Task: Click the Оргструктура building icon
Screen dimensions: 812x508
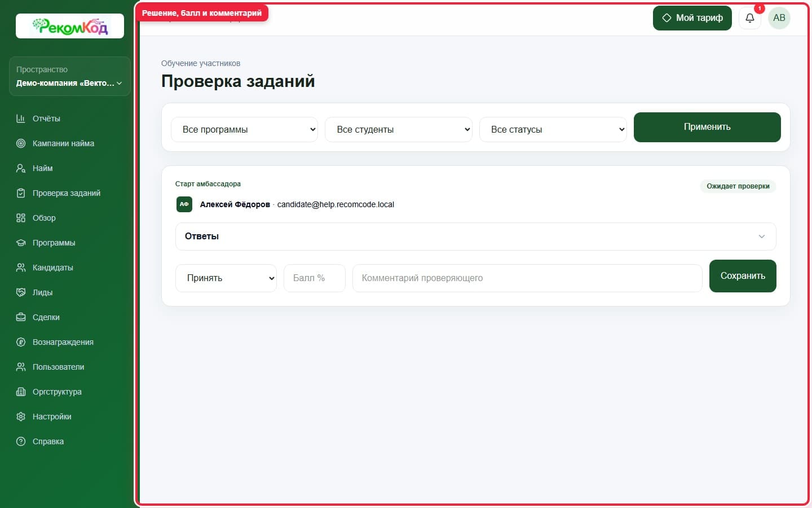Action: (x=21, y=392)
